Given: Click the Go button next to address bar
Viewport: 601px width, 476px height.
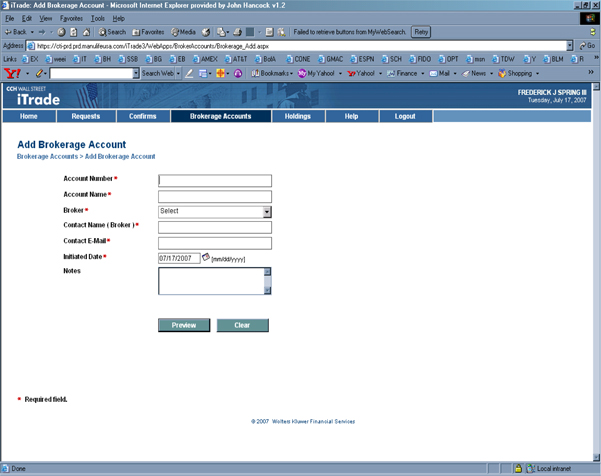Looking at the screenshot, I should [x=587, y=46].
